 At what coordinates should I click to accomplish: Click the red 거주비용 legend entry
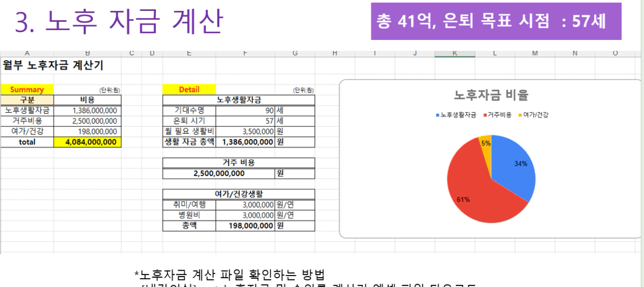click(x=497, y=115)
